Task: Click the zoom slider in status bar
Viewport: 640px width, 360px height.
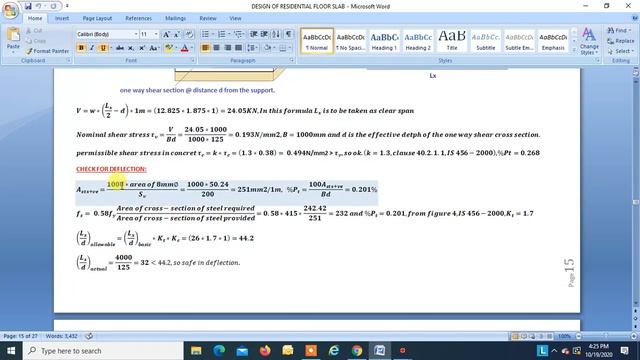Action: [x=606, y=336]
